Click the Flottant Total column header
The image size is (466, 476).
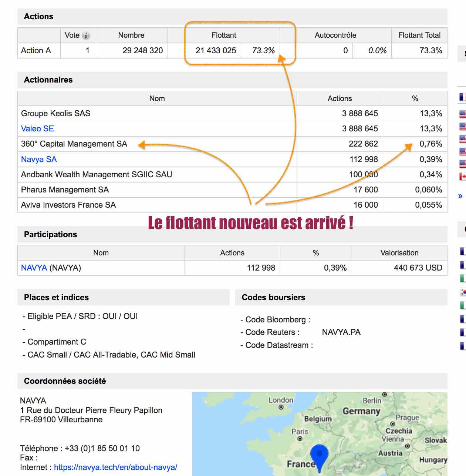pos(419,36)
